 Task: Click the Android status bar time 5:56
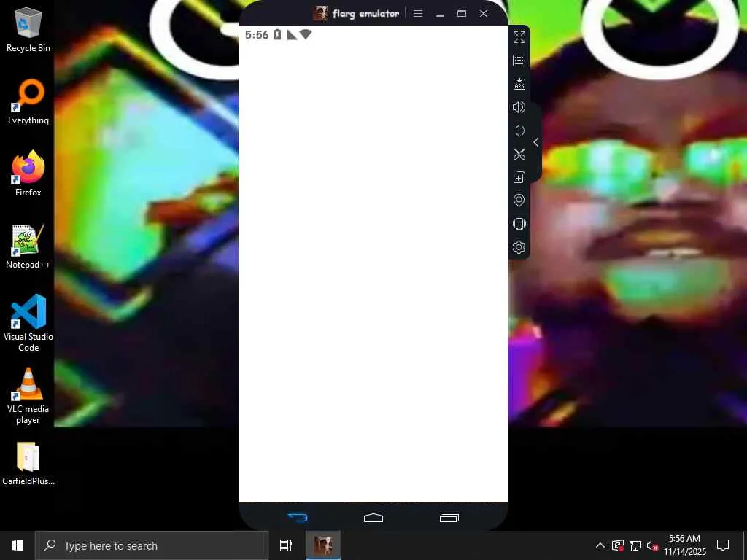(257, 34)
